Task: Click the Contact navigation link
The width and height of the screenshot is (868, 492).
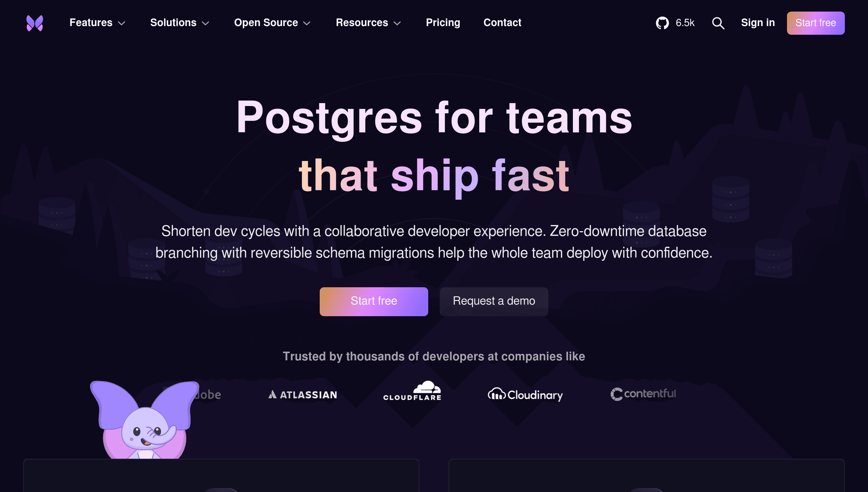Action: coord(503,23)
